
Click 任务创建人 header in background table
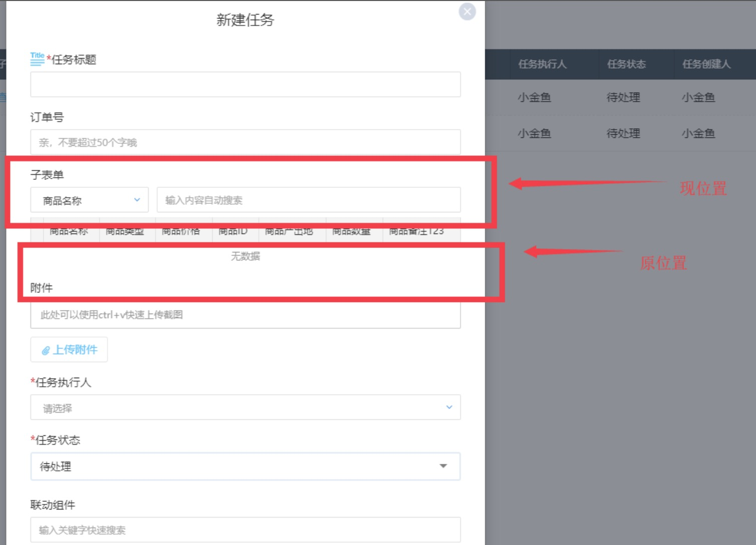(x=706, y=64)
